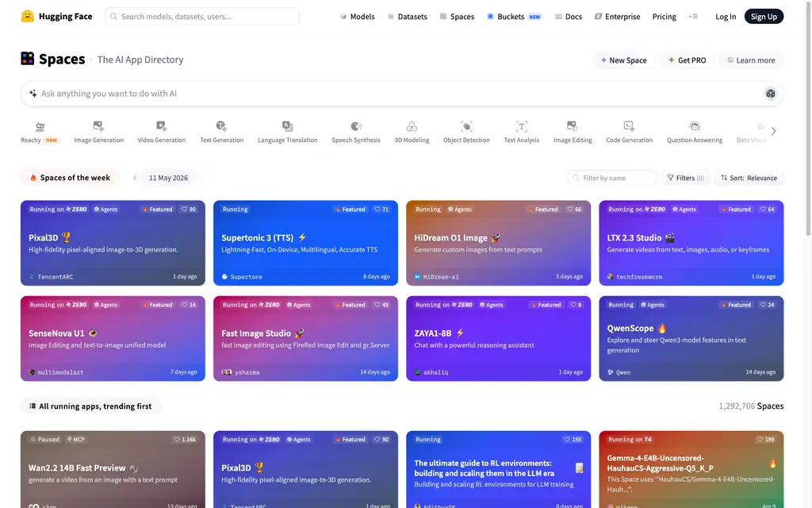Open the Spaces menu item
This screenshot has width=812, height=508.
(x=457, y=17)
